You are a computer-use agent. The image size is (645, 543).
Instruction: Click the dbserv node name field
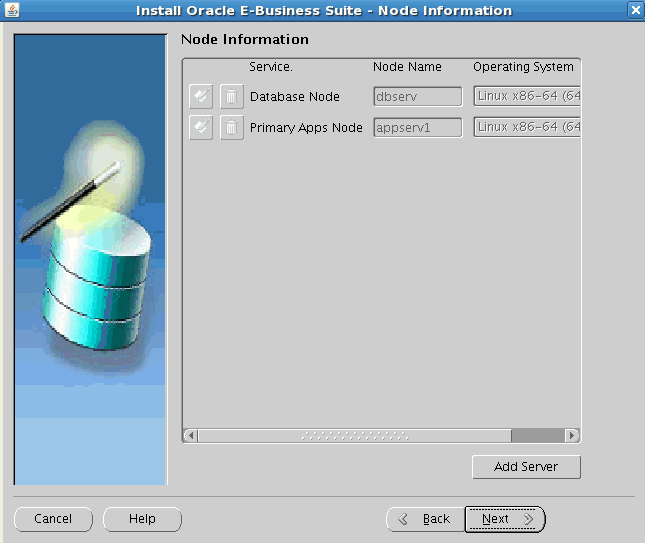[x=418, y=97]
